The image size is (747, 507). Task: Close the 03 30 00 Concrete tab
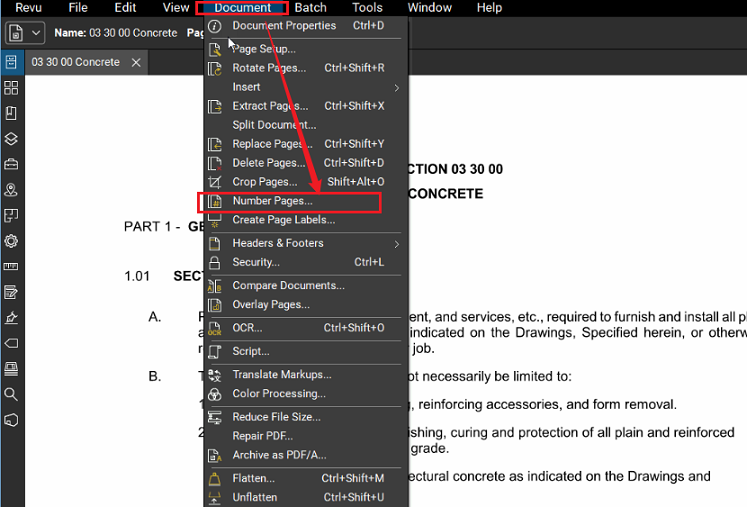tap(136, 62)
